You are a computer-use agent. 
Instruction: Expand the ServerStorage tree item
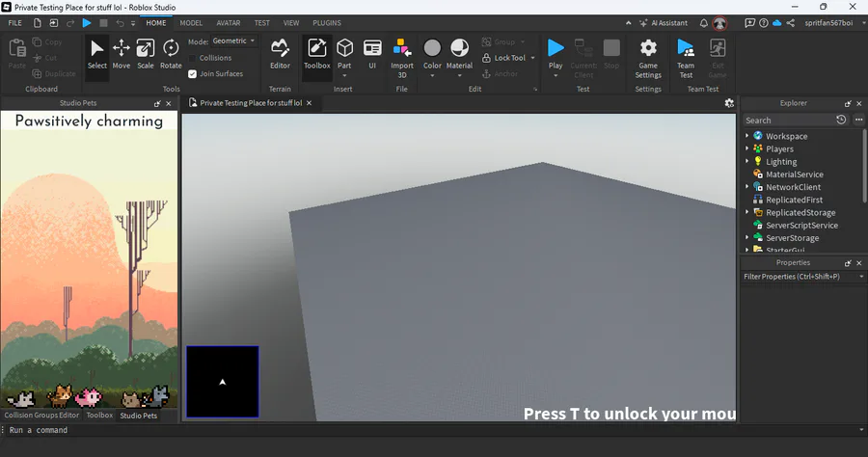746,237
